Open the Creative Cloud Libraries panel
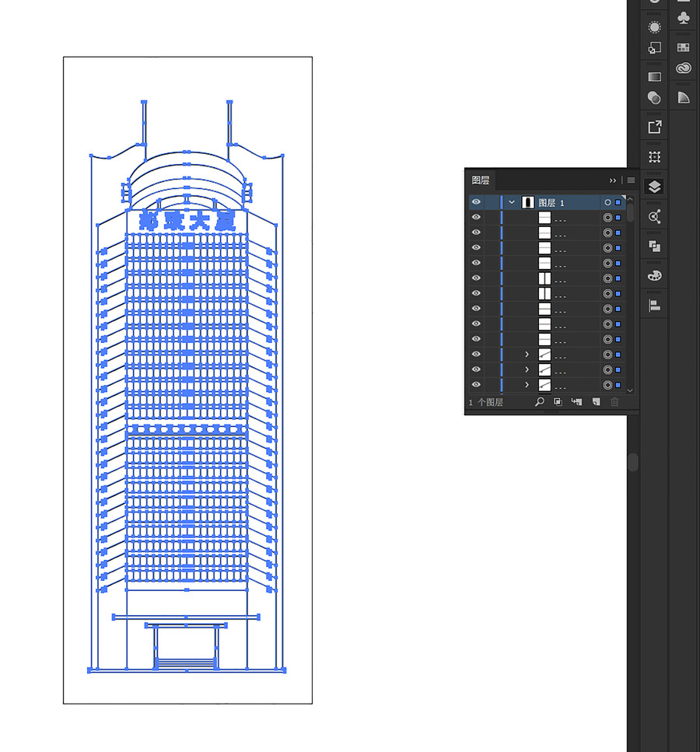Viewport: 700px width, 752px height. click(683, 68)
